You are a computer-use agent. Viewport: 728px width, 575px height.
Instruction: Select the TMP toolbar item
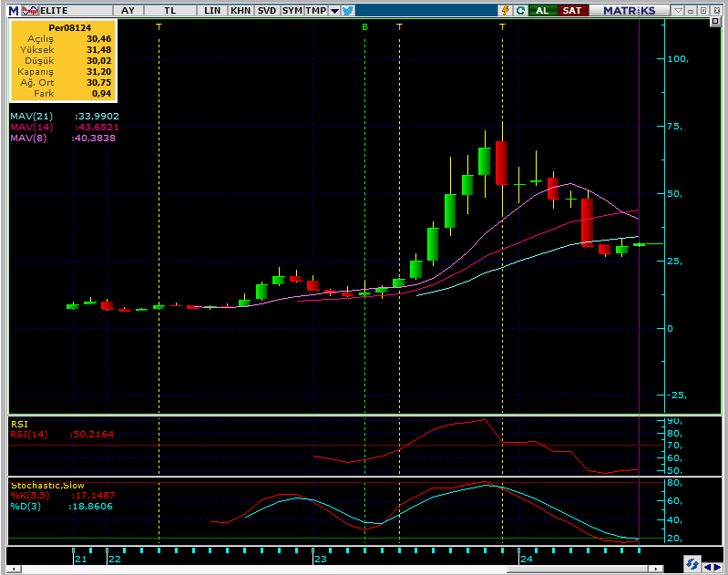(315, 10)
